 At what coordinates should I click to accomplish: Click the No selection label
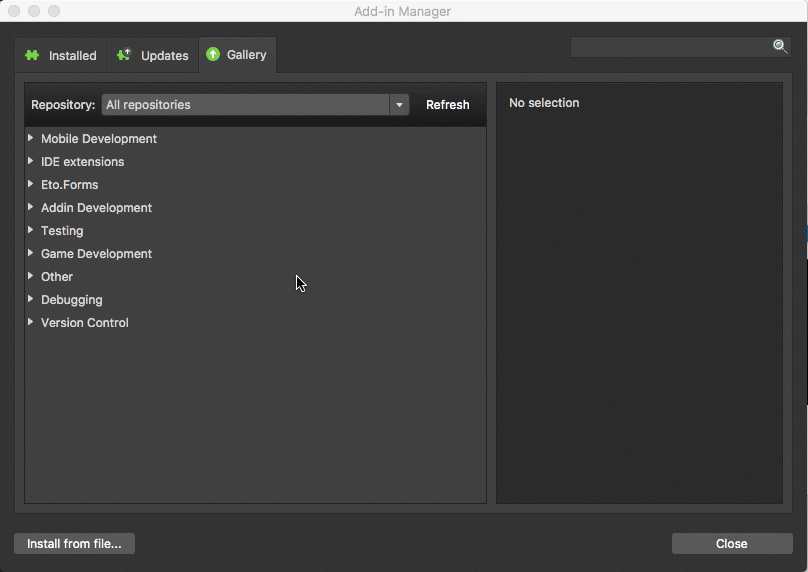tap(544, 103)
